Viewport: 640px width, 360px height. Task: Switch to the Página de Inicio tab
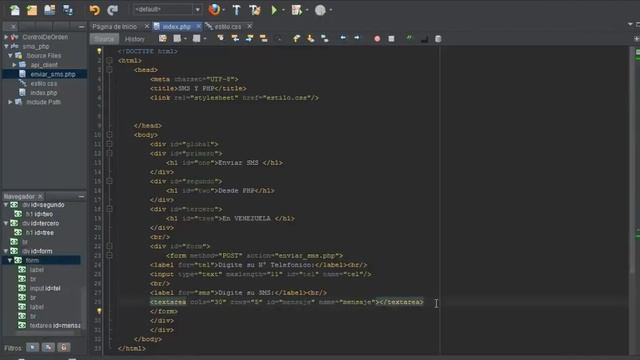pyautogui.click(x=115, y=27)
